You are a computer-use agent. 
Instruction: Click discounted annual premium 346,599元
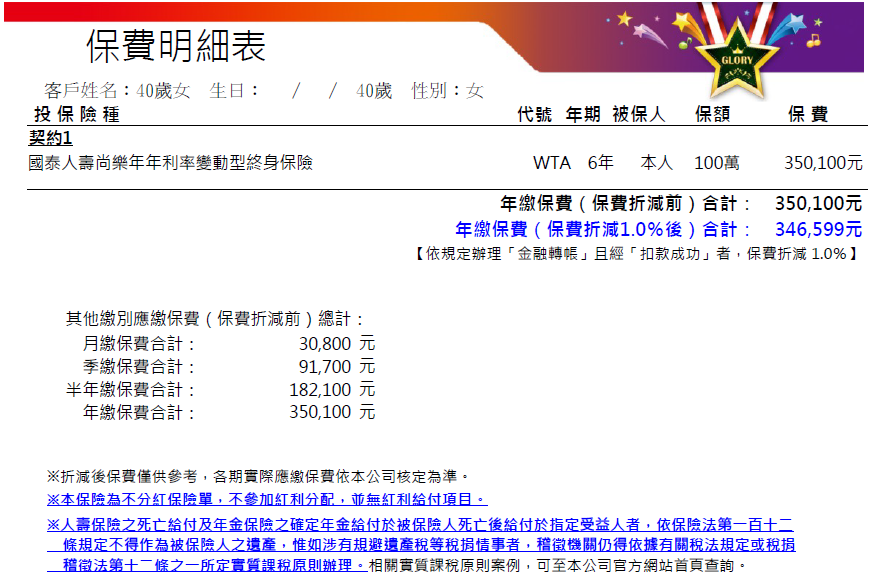pos(818,229)
